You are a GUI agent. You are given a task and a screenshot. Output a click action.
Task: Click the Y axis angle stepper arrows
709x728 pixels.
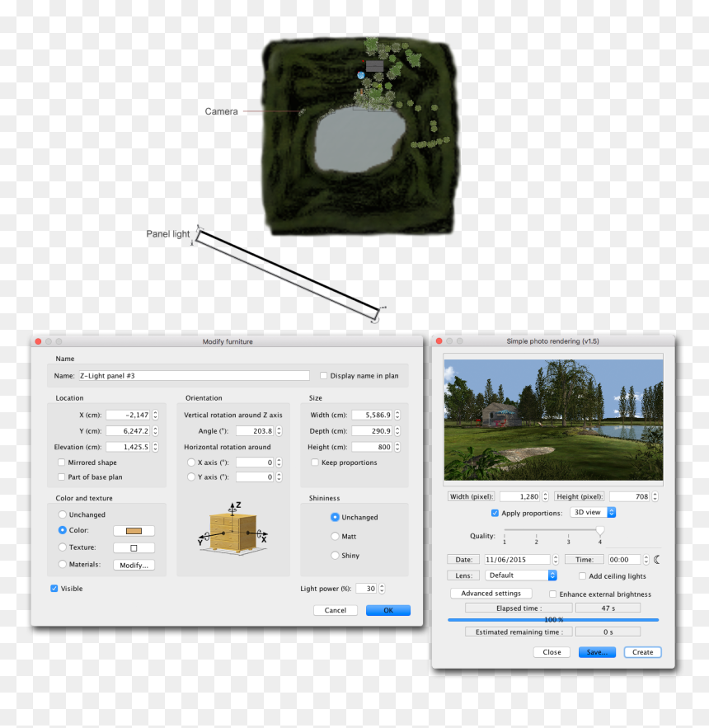pos(279,477)
